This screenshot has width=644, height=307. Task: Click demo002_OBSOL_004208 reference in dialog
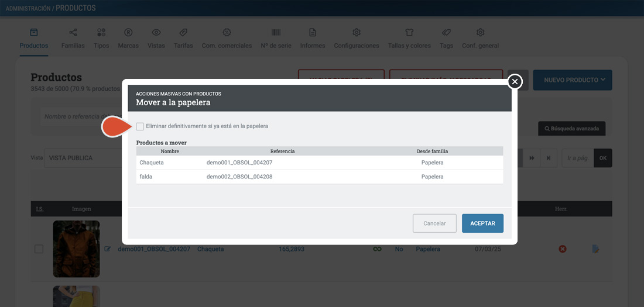(239, 177)
